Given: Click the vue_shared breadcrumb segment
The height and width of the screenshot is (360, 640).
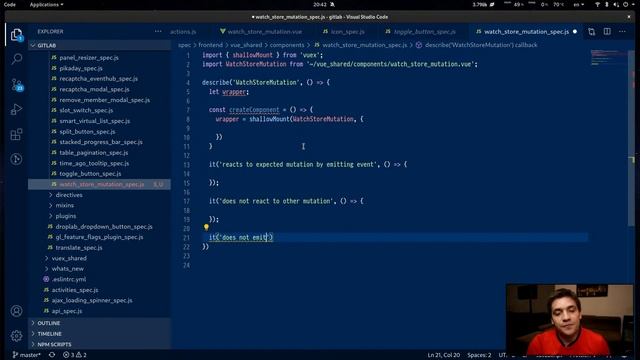Looking at the screenshot, I should 246,45.
